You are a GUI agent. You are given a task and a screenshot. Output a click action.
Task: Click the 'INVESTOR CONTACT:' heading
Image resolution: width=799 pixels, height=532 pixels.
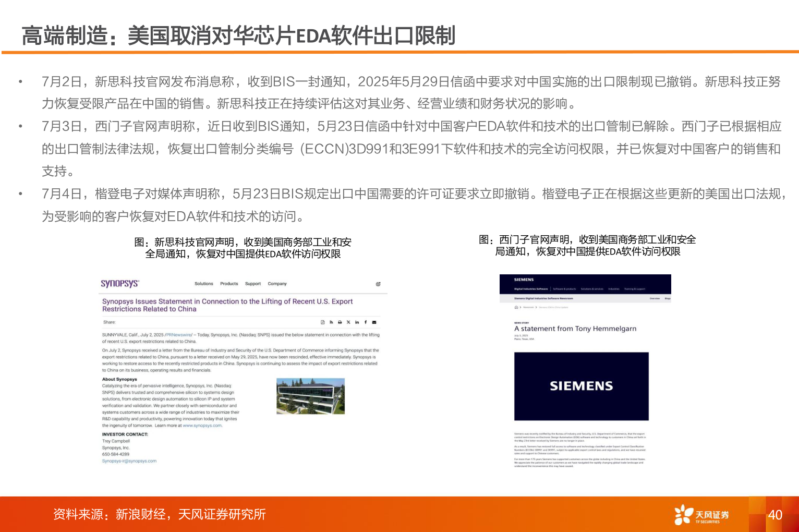click(x=125, y=434)
